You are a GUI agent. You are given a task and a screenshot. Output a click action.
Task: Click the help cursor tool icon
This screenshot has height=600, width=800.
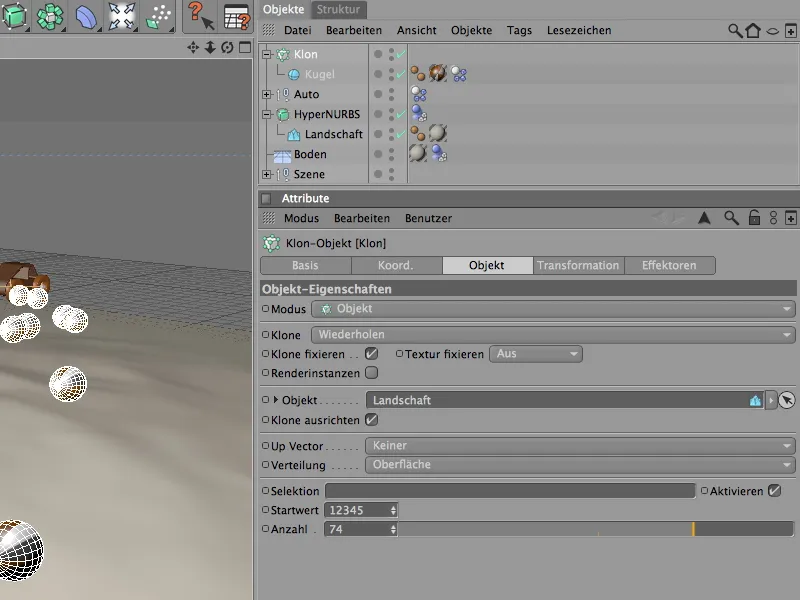tap(200, 16)
